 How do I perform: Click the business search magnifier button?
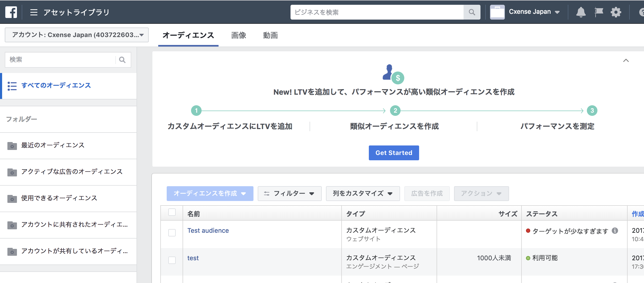[x=472, y=12]
